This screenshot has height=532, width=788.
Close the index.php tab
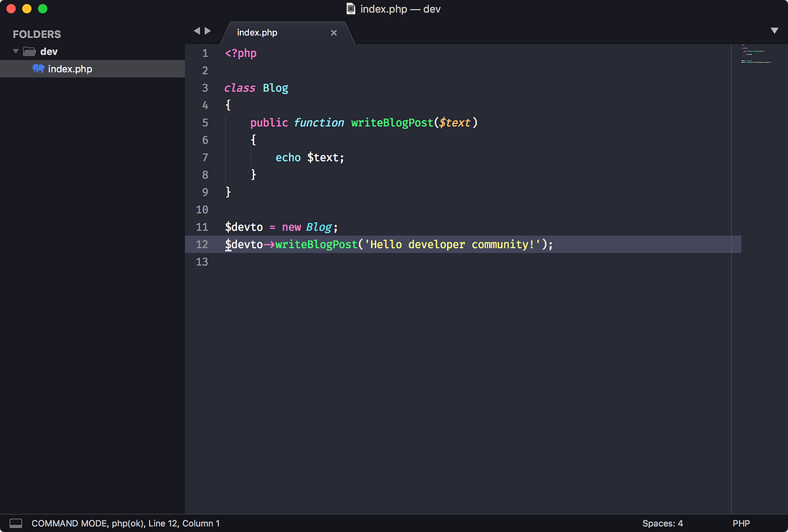pyautogui.click(x=334, y=32)
